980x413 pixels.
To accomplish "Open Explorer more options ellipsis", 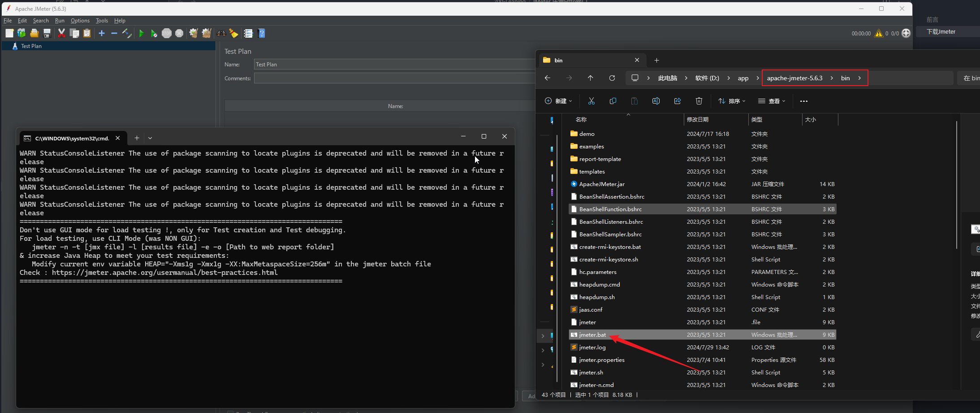I will (x=804, y=101).
